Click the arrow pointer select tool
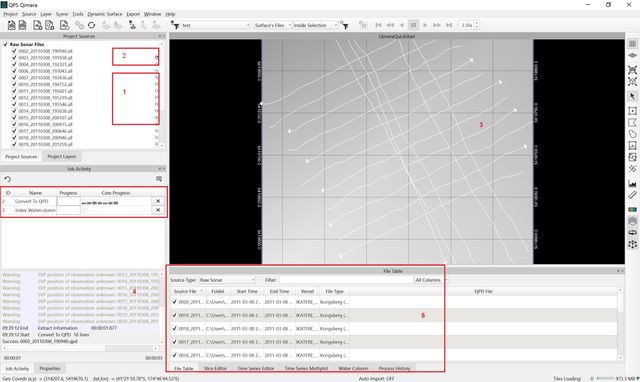640x382 pixels. (x=632, y=96)
